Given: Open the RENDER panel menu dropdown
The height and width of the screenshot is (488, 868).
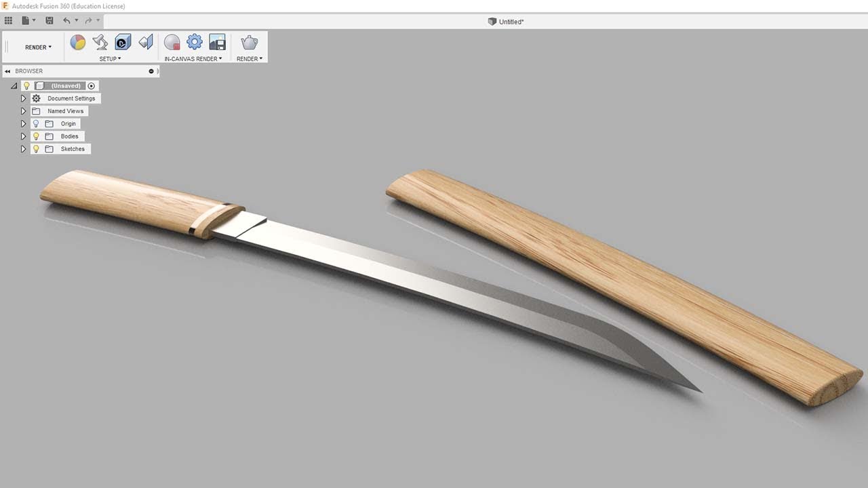Looking at the screenshot, I should coord(250,59).
